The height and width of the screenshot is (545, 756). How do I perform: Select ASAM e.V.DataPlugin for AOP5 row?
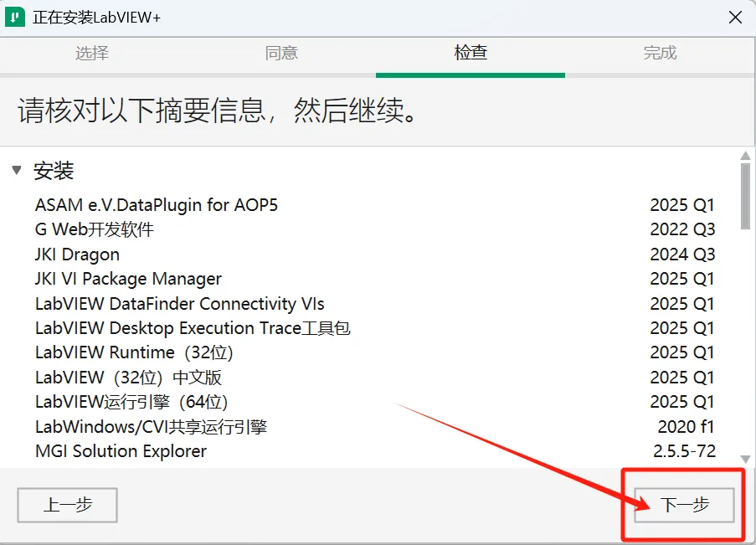(x=374, y=205)
